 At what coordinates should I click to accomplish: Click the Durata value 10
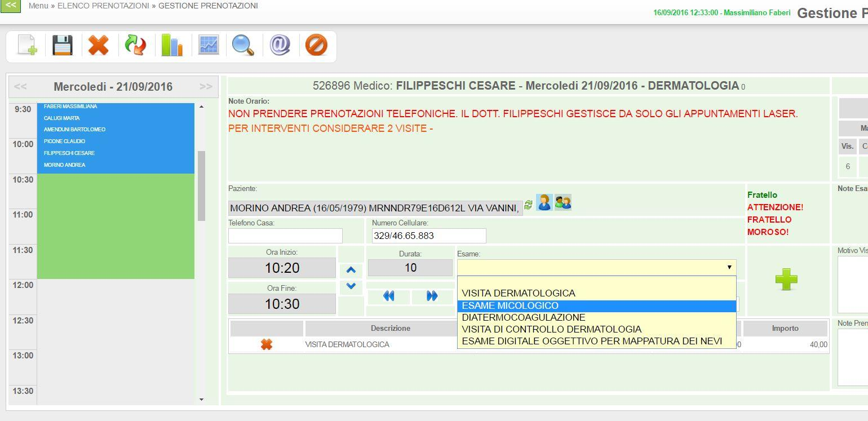pos(410,268)
